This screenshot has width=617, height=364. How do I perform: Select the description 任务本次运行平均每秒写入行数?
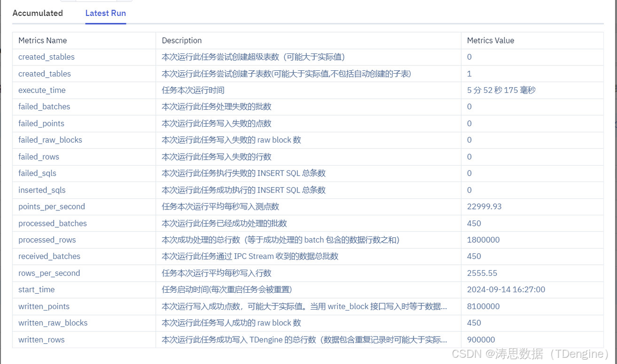pyautogui.click(x=216, y=273)
